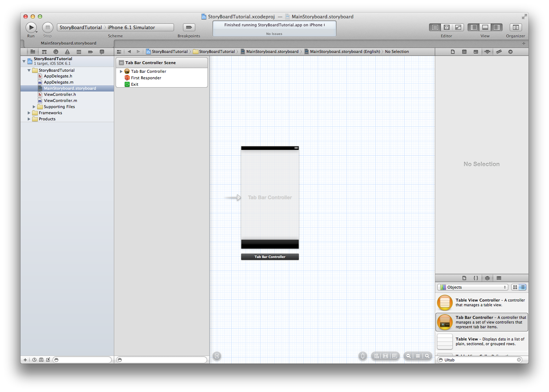Image resolution: width=549 pixels, height=392 pixels.
Task: Select the Project navigator icon
Action: click(x=33, y=52)
